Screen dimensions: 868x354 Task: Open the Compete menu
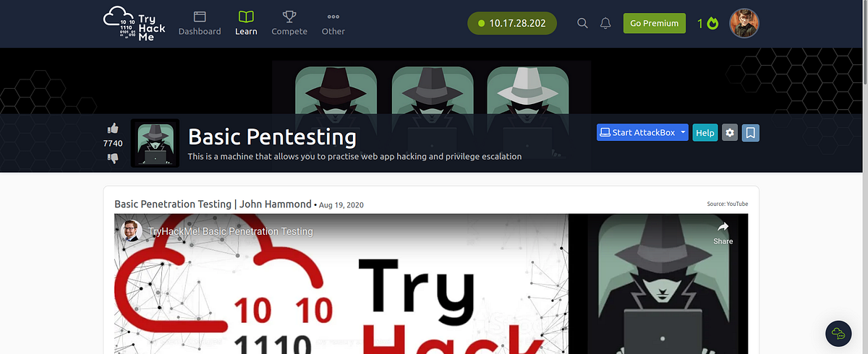point(289,23)
